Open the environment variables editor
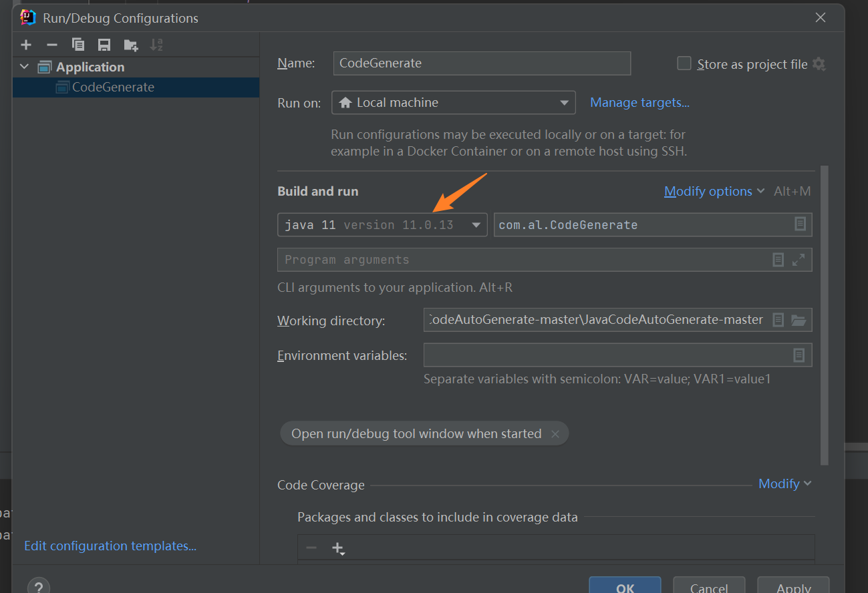 pyautogui.click(x=799, y=355)
